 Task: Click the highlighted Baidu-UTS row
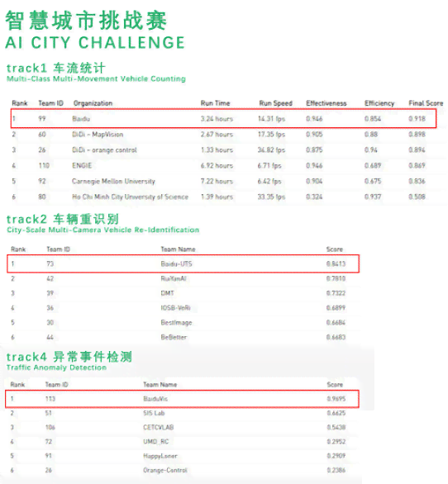pyautogui.click(x=183, y=264)
